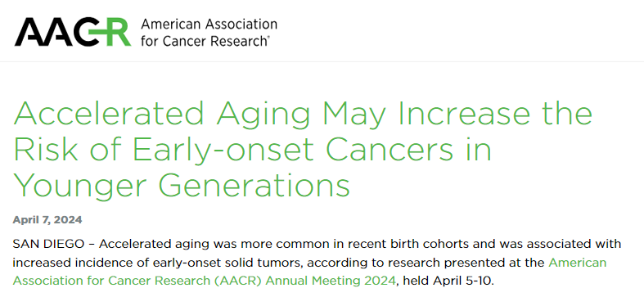Click the word Early-onset in the headline
Screen dimensions: 644x297
223,151
